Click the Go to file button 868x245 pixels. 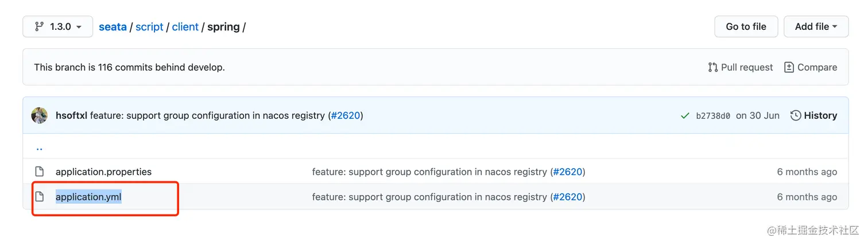click(x=746, y=27)
